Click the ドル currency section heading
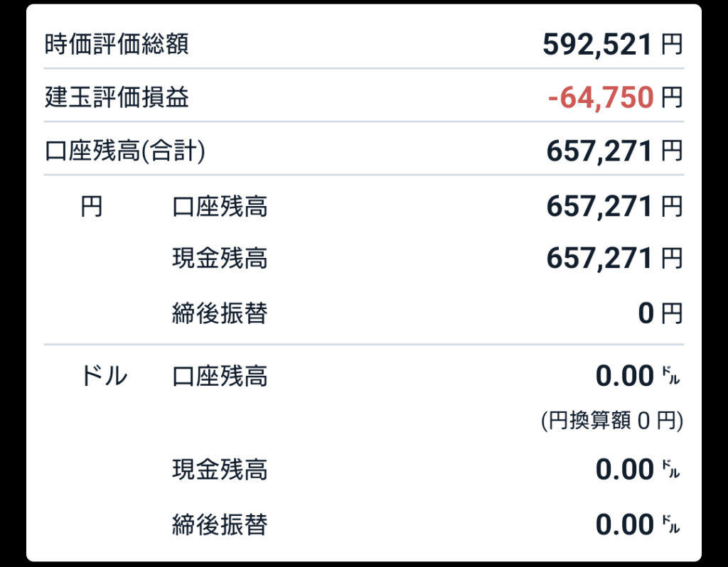This screenshot has height=567, width=728. click(105, 376)
